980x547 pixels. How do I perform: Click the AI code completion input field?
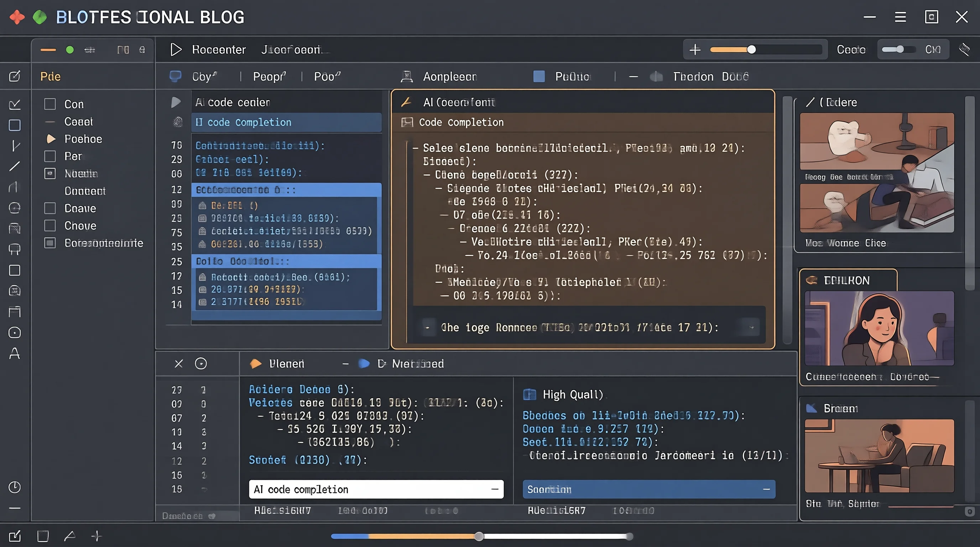[376, 489]
